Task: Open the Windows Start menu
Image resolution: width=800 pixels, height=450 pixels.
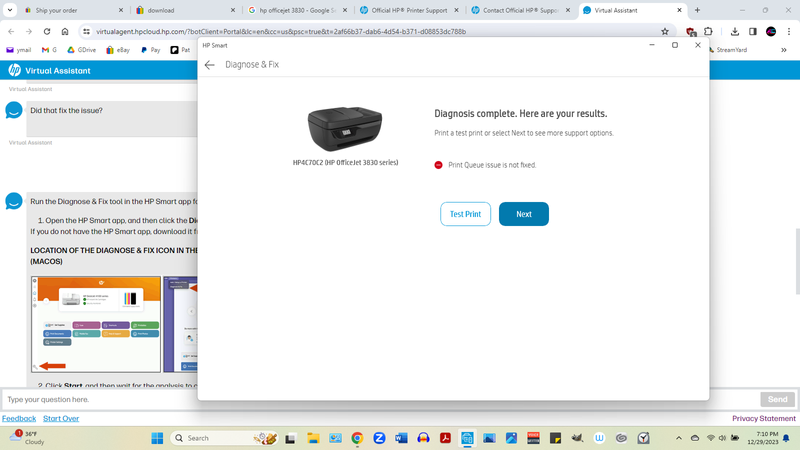Action: pos(157,438)
